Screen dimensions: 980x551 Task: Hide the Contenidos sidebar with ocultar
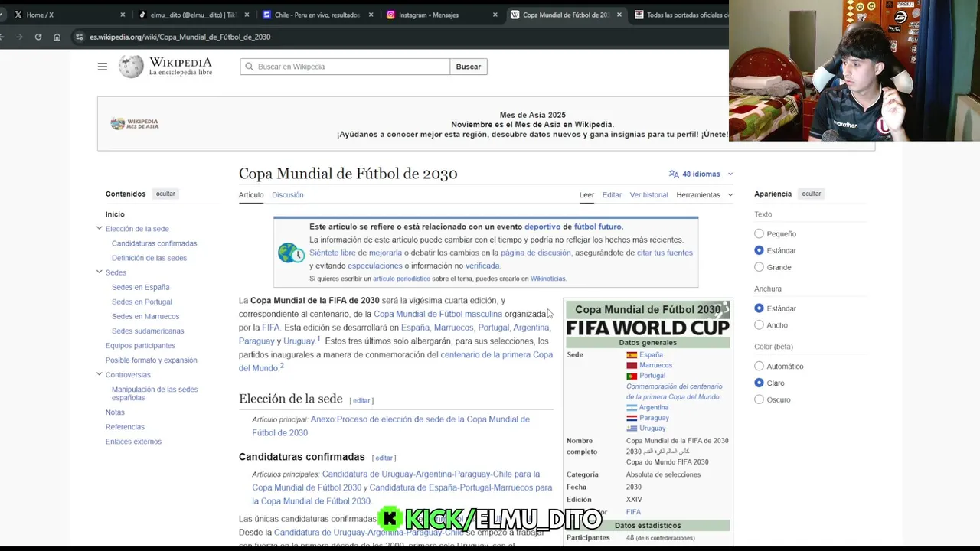tap(165, 194)
